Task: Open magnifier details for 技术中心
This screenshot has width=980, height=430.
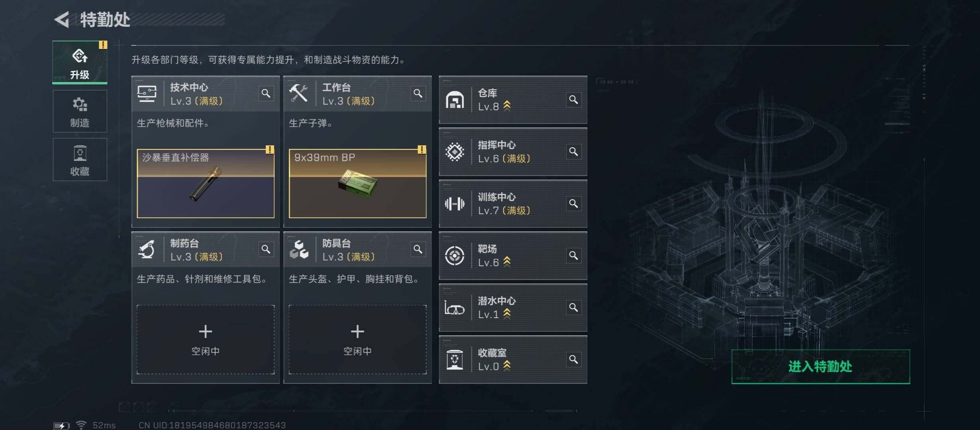Action: (x=266, y=94)
